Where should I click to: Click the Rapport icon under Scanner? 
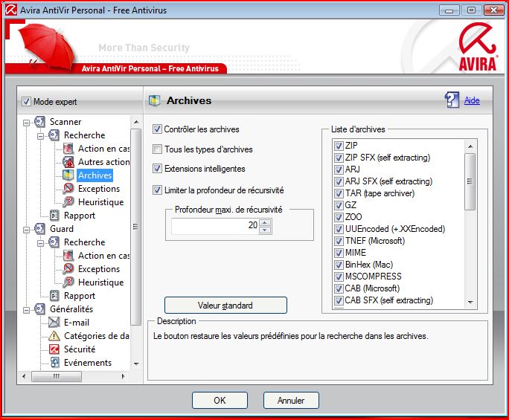tap(54, 216)
